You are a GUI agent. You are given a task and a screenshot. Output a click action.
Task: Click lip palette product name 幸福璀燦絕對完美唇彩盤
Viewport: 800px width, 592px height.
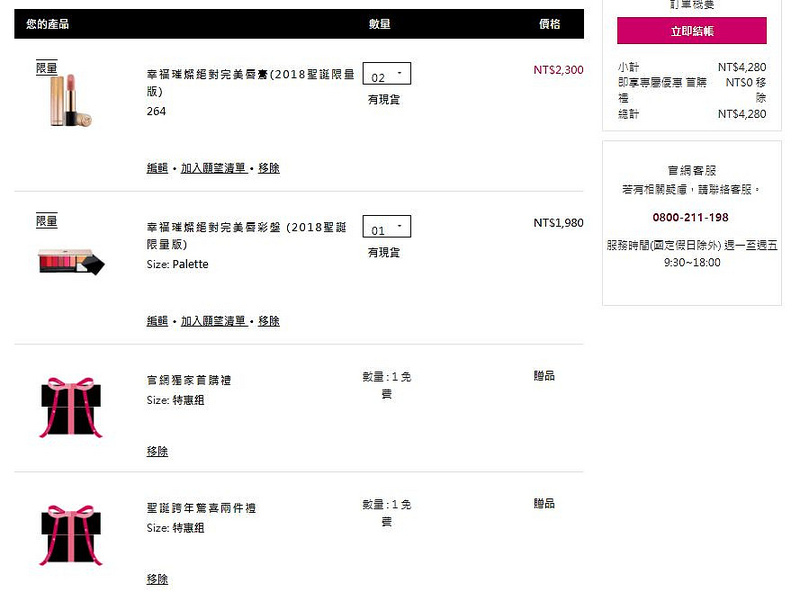[x=246, y=236]
